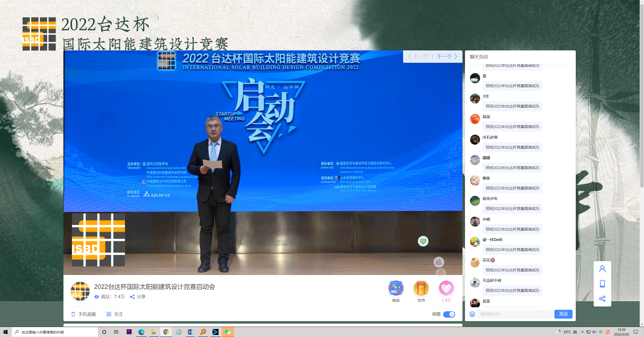The width and height of the screenshot is (644, 337).
Task: Click chat username 冷石史蒂
Action: click(x=490, y=137)
